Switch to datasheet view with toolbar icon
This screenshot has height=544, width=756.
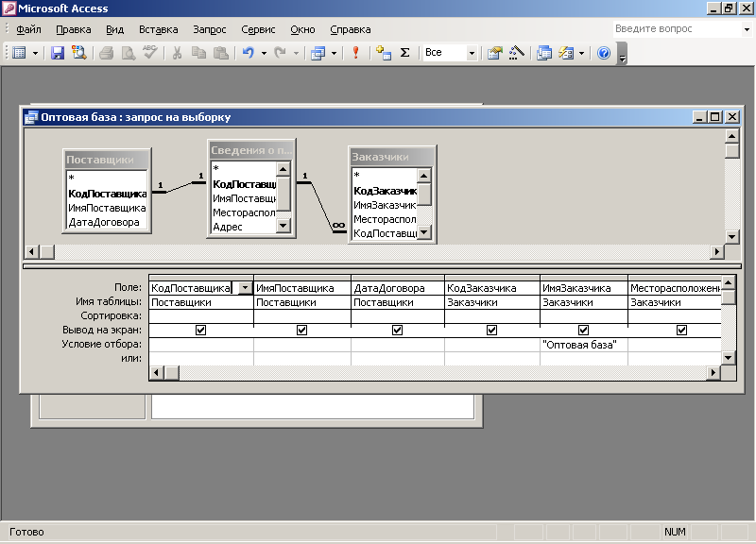(19, 53)
